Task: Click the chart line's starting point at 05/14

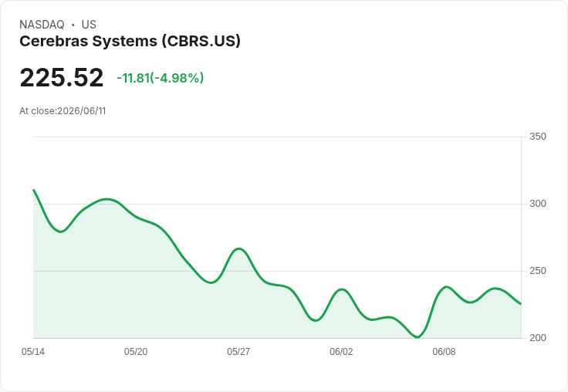Action: coord(34,190)
